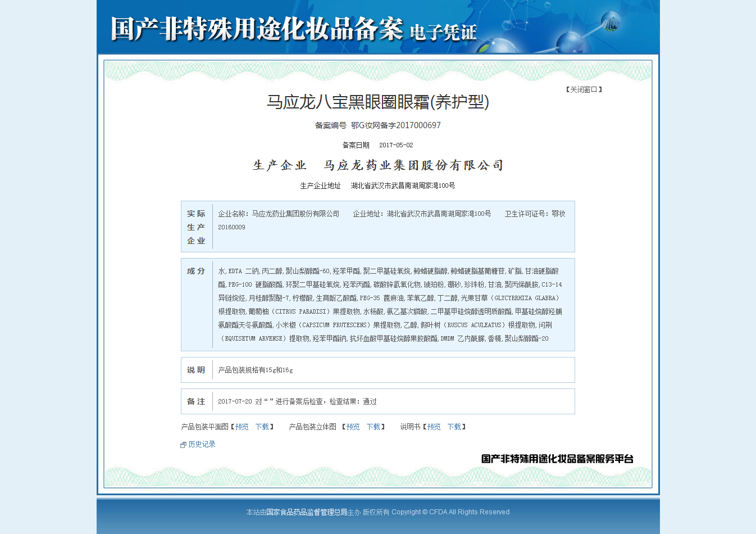
Task: Click the 生产企业地址 label
Action: click(321, 185)
